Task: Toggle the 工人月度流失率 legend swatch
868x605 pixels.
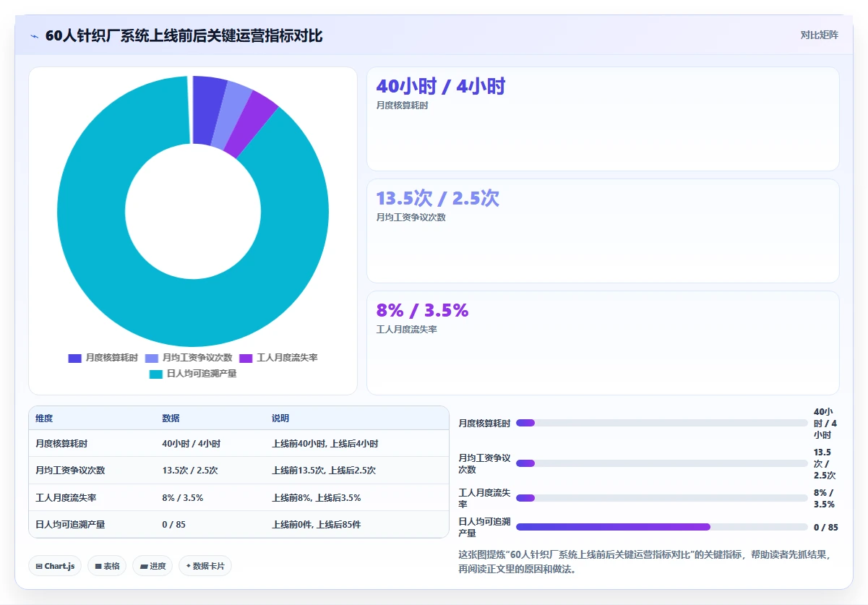Action: [246, 358]
